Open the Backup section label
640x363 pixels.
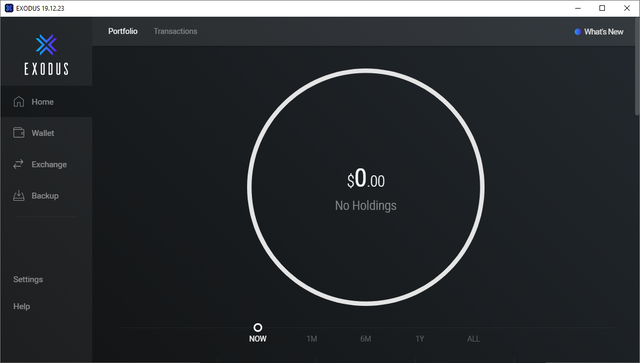[x=45, y=196]
